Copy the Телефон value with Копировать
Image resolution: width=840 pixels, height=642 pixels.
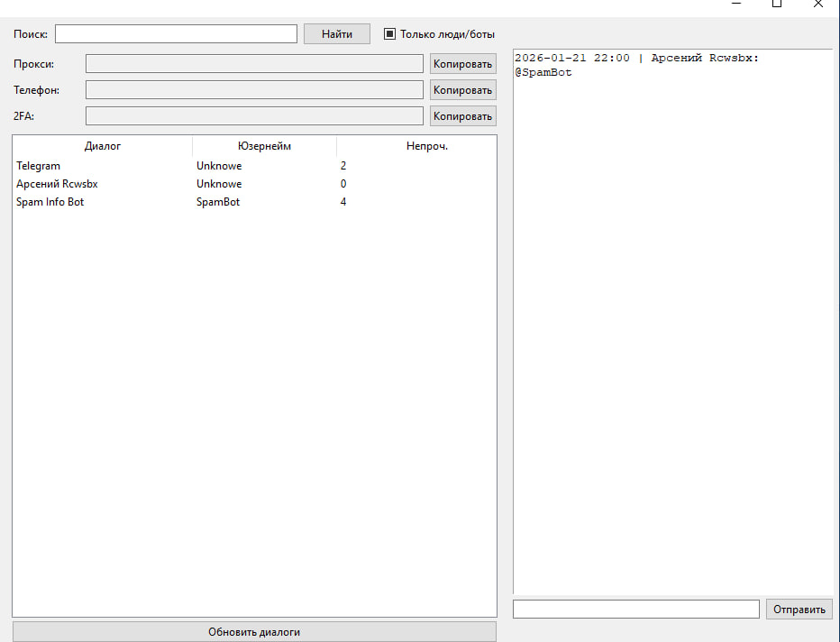tap(462, 90)
